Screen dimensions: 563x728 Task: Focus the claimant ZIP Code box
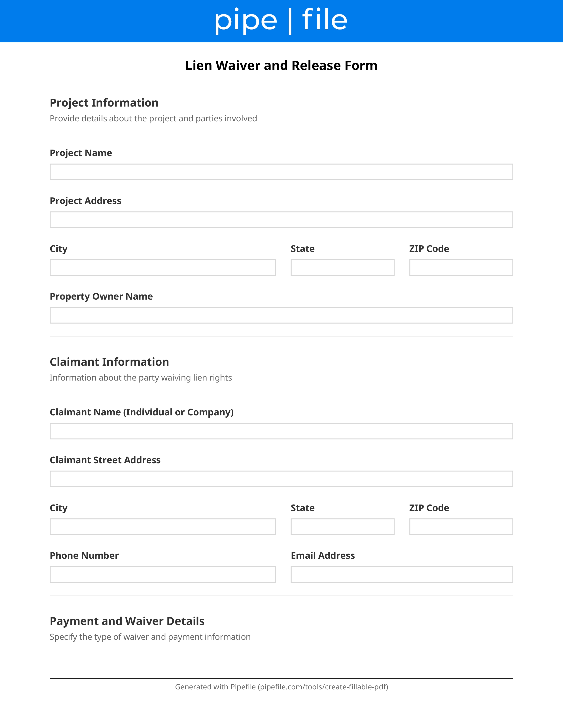click(x=461, y=527)
